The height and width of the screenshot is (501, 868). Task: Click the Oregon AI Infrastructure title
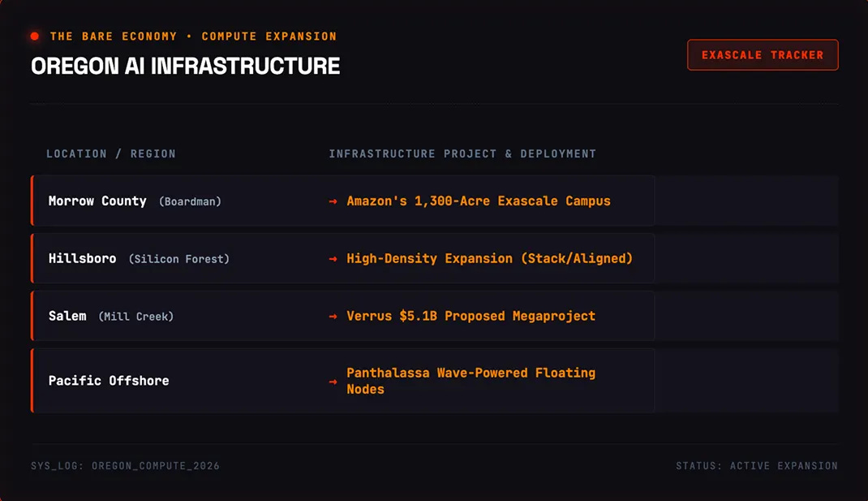tap(186, 66)
